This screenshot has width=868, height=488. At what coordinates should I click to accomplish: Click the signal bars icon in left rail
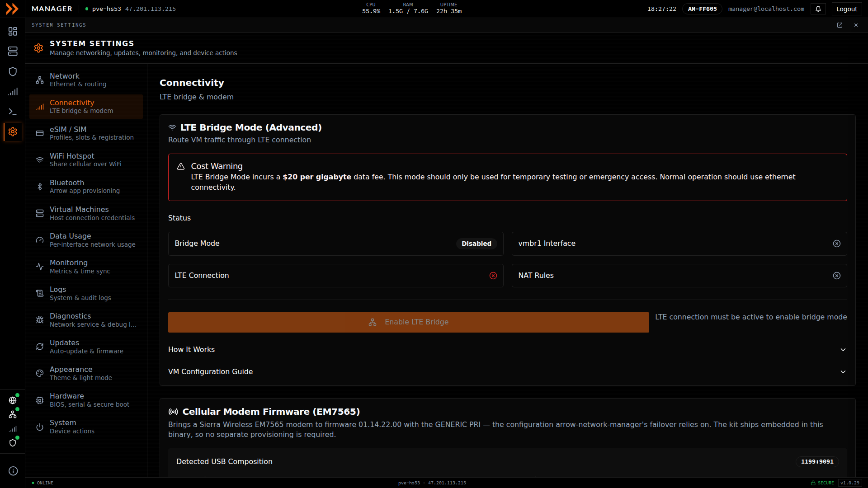[x=13, y=92]
